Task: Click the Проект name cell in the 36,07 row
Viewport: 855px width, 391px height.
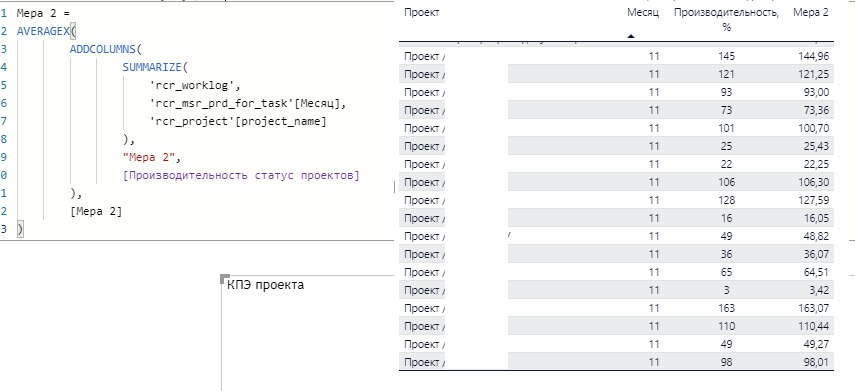Action: [424, 254]
